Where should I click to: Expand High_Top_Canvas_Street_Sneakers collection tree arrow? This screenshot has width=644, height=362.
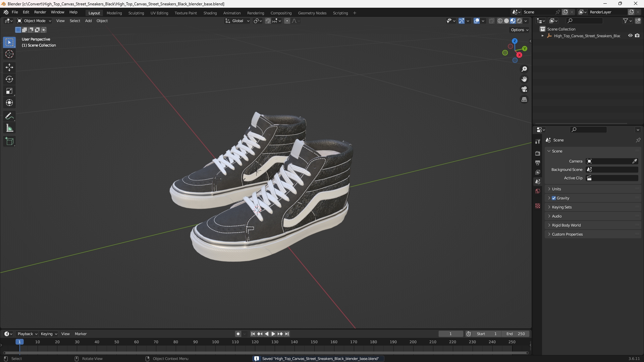coord(543,36)
